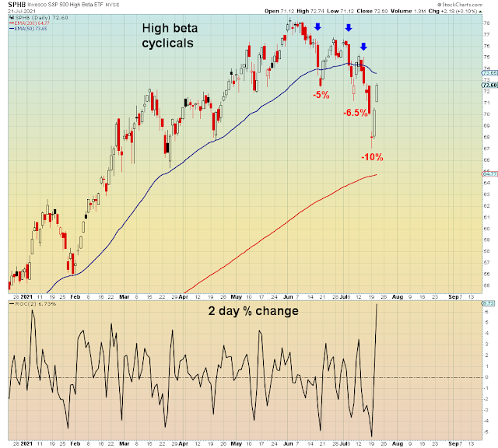The width and height of the screenshot is (498, 448).
Task: Click the EMA(200) 64.77 legend entry
Action: [32, 23]
